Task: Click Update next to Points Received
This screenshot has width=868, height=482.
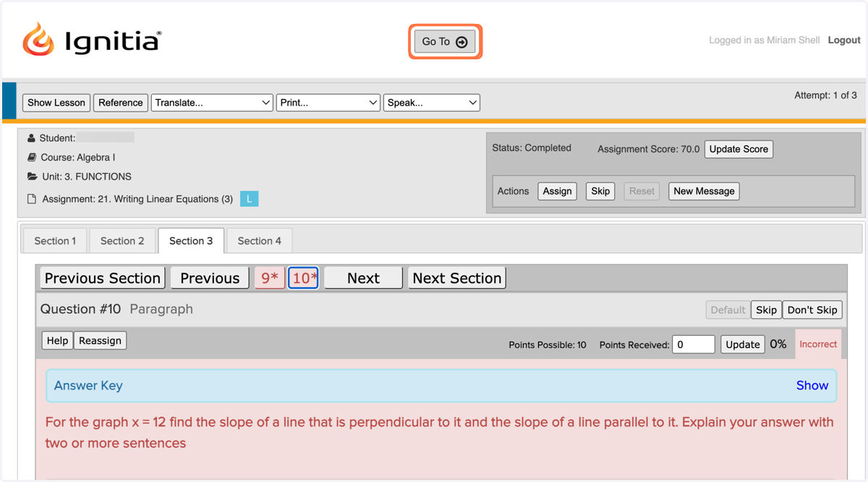Action: pyautogui.click(x=743, y=344)
